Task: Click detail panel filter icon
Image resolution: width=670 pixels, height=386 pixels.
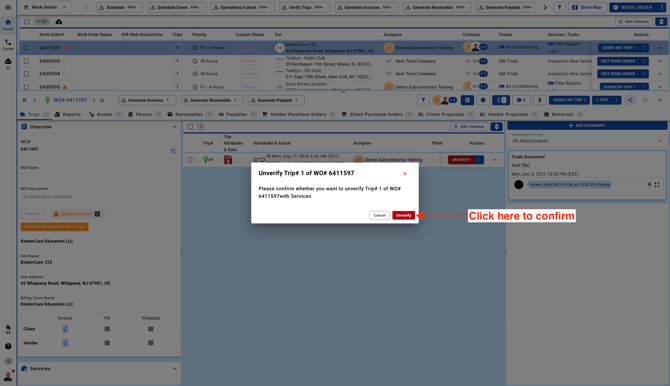Action: pos(423,100)
